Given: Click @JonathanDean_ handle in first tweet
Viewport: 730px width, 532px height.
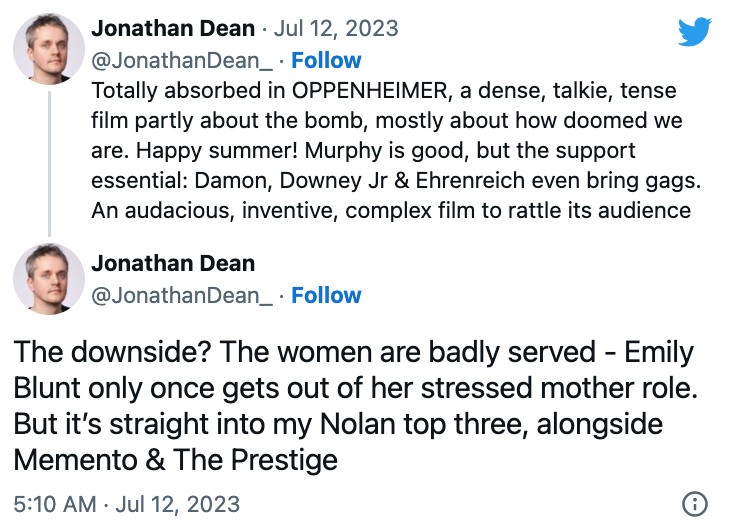Looking at the screenshot, I should click(182, 61).
